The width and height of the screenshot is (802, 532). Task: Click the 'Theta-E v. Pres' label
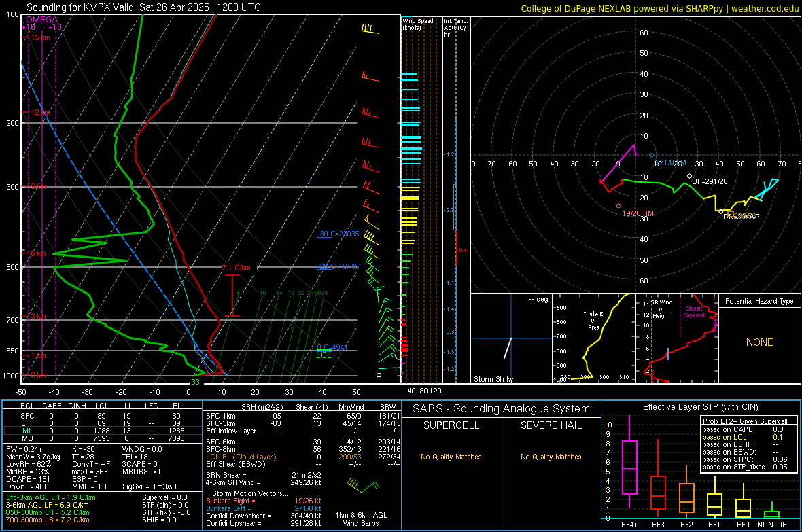click(593, 320)
